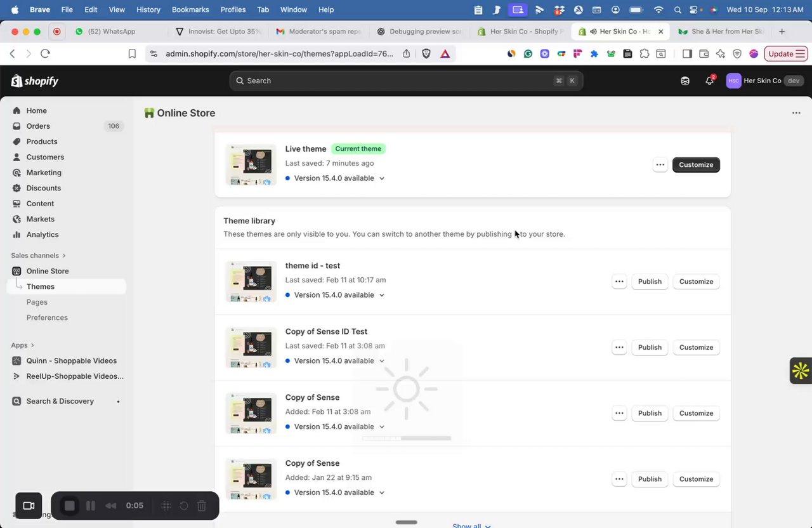Screen dimensions: 812x528
Task: Customize the Live theme
Action: (696, 165)
